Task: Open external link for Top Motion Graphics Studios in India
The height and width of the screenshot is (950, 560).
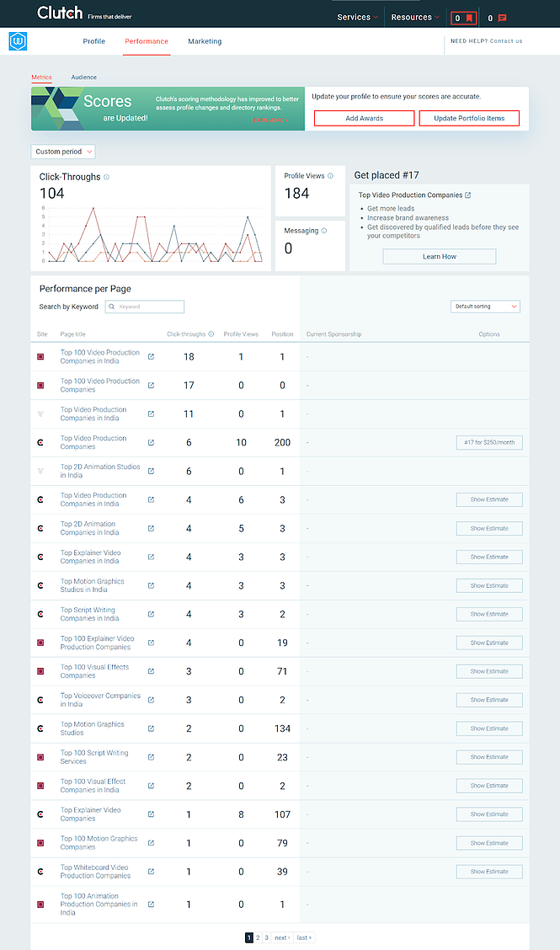Action: (x=151, y=585)
